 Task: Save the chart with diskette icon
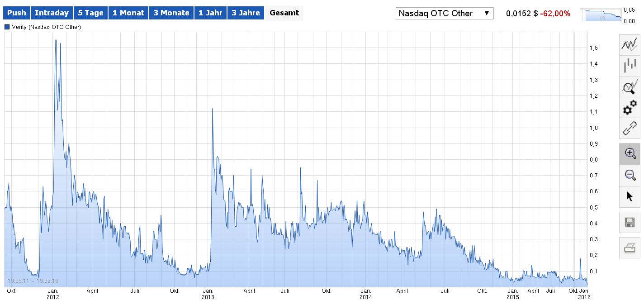629,223
